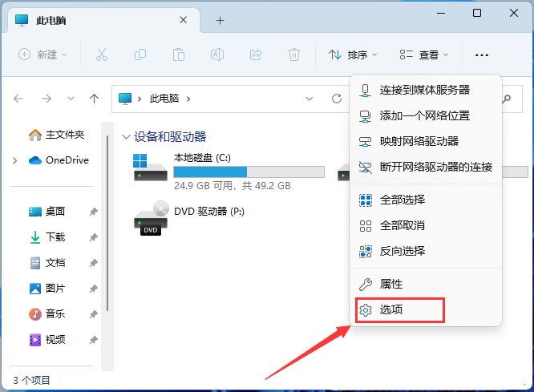Click the Copy icon in toolbar

[x=140, y=55]
